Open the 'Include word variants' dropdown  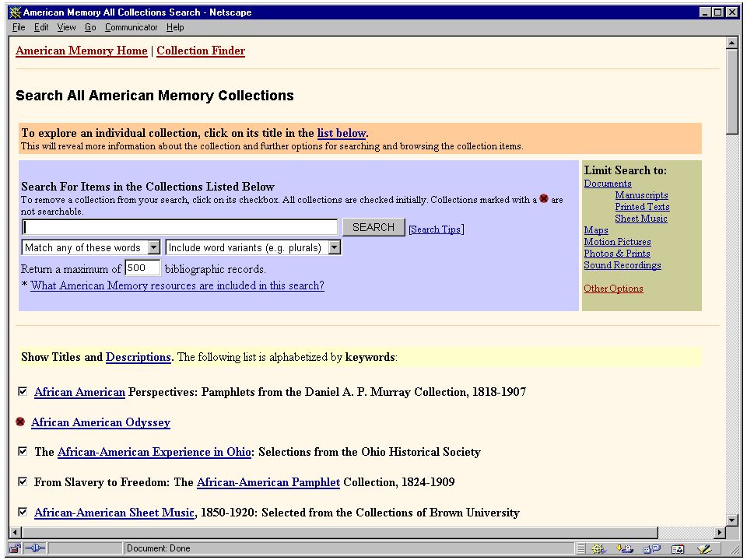tap(254, 247)
